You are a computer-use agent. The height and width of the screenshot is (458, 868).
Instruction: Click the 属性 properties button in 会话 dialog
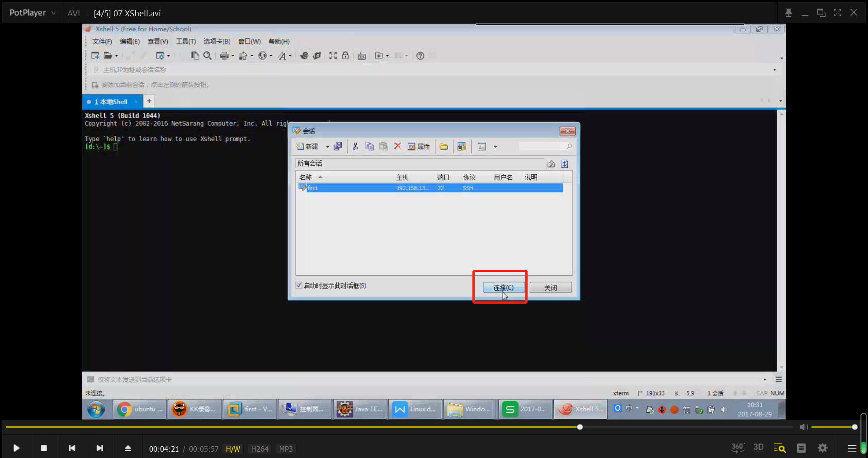[419, 147]
